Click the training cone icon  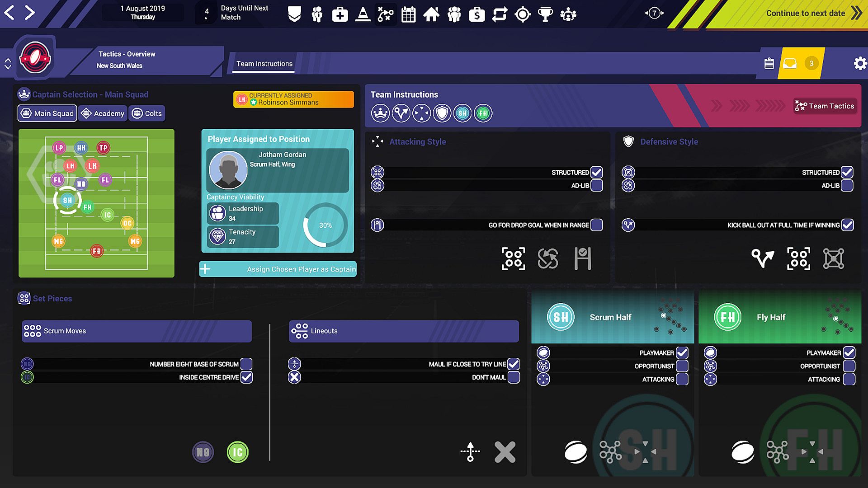click(x=363, y=14)
